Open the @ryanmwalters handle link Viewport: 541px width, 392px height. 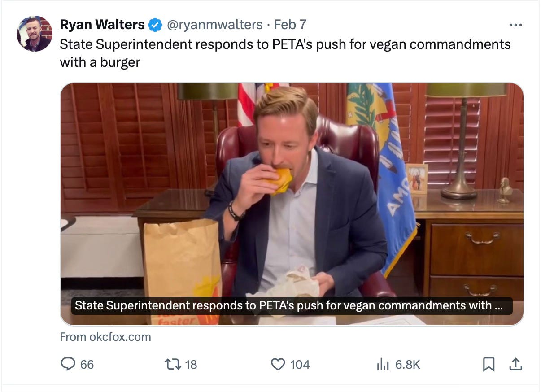click(x=214, y=25)
